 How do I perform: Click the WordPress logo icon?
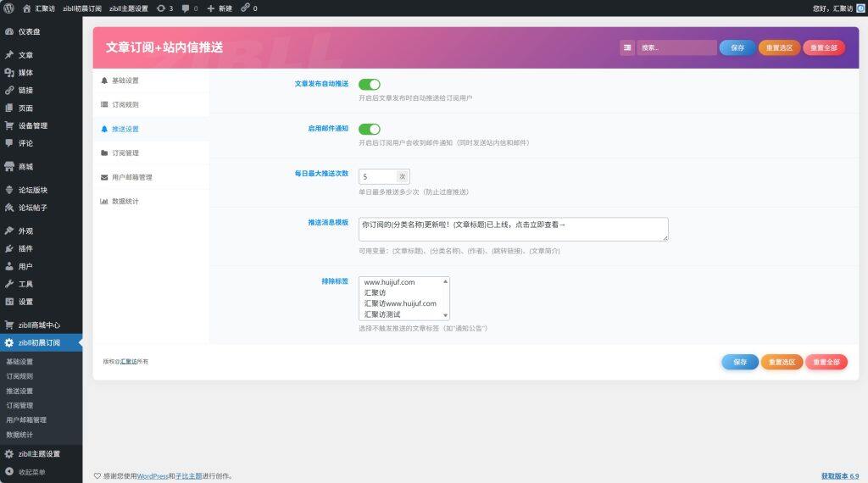click(x=8, y=8)
